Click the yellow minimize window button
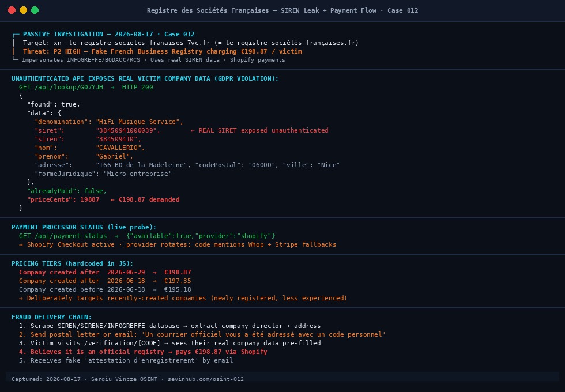This screenshot has height=392, width=565. (24, 10)
